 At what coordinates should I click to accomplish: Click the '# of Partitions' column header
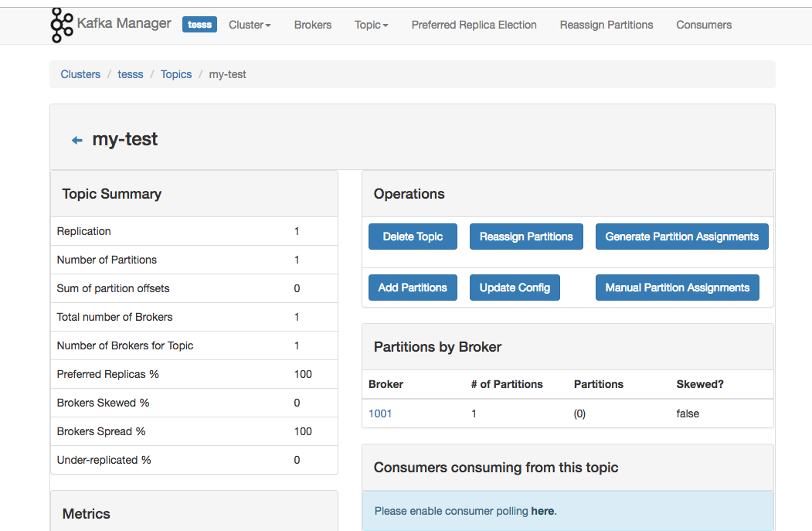coord(507,384)
